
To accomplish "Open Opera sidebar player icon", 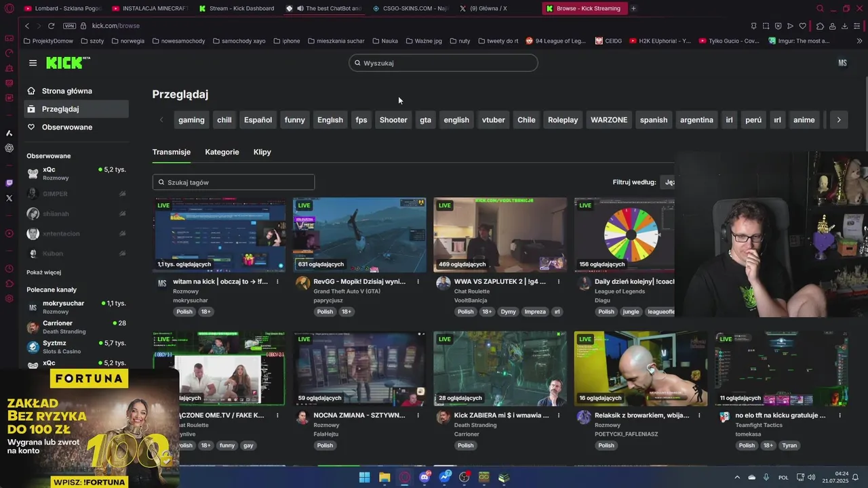I will [9, 233].
